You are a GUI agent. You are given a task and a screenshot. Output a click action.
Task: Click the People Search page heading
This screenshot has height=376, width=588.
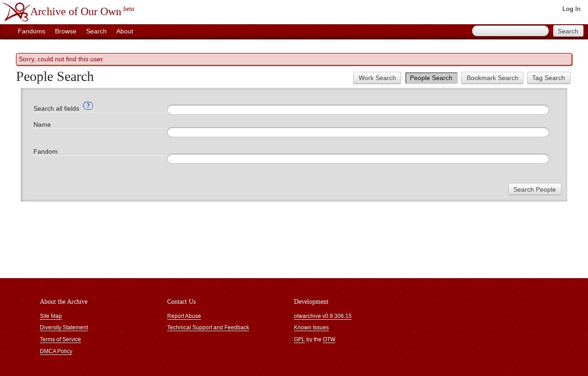(x=55, y=77)
